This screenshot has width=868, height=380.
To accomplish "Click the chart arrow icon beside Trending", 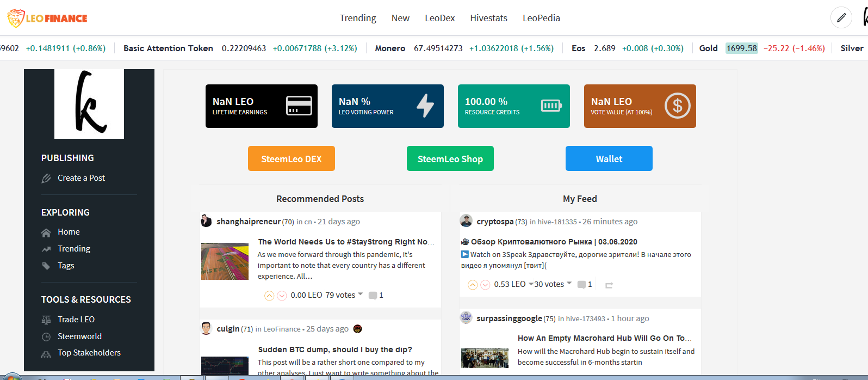I will tap(46, 249).
